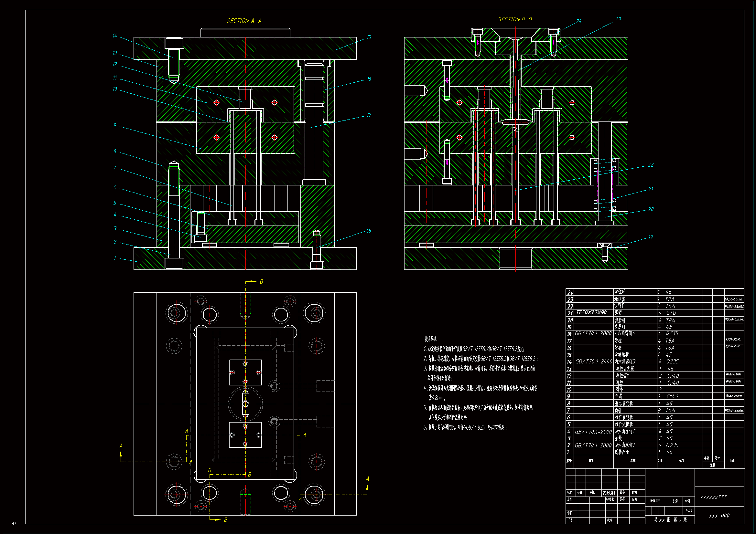Screen dimensions: 756x534
Task: Click the 1:1.5 scale value in title block
Action: point(688,511)
